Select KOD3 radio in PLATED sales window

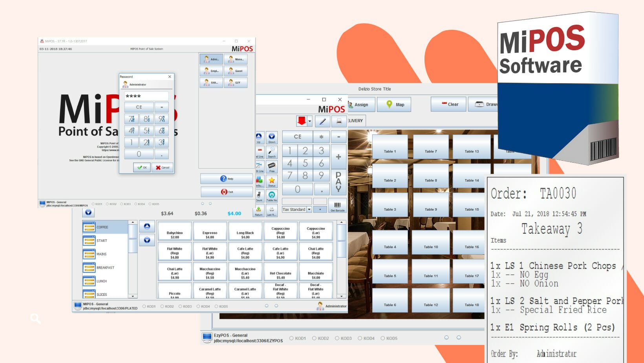click(180, 306)
